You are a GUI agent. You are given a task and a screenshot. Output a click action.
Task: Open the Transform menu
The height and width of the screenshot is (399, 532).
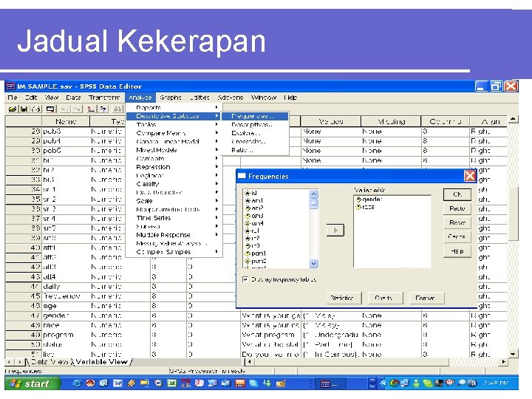tap(104, 98)
